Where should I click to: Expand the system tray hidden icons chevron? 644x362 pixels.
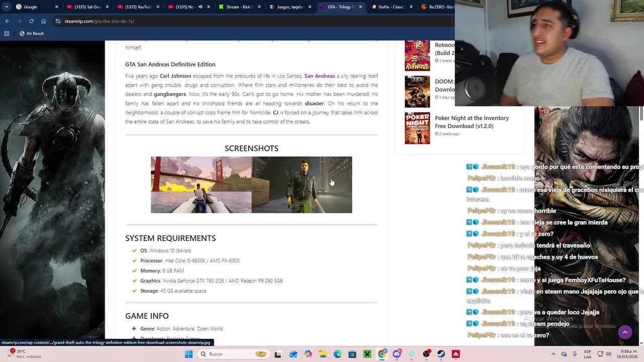[x=553, y=354]
